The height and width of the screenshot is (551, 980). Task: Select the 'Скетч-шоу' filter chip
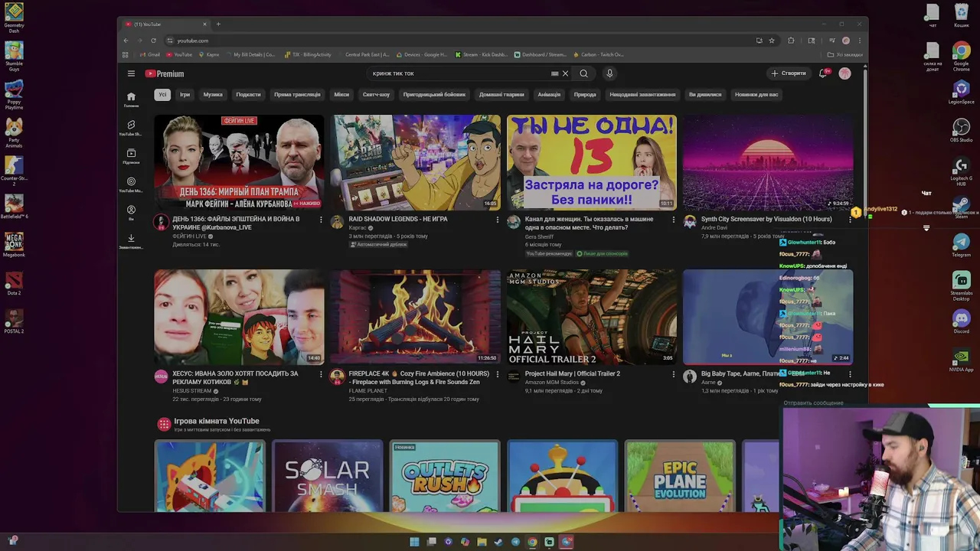(376, 94)
